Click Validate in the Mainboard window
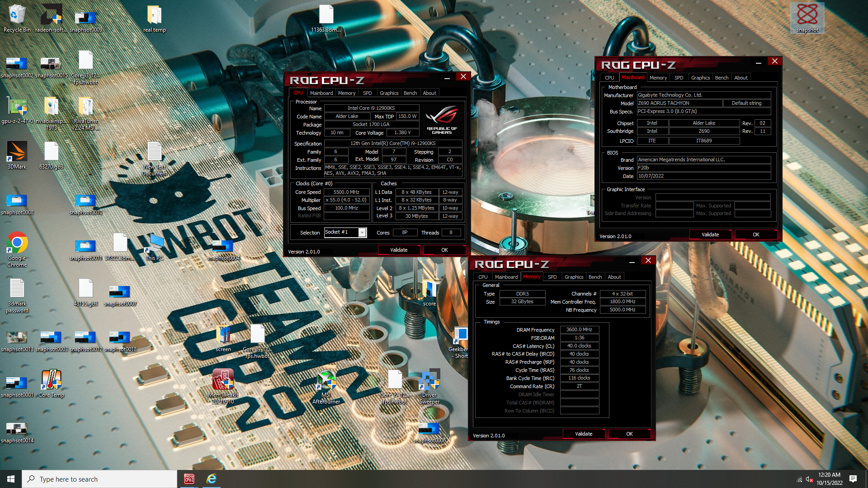This screenshot has width=868, height=488. 710,235
